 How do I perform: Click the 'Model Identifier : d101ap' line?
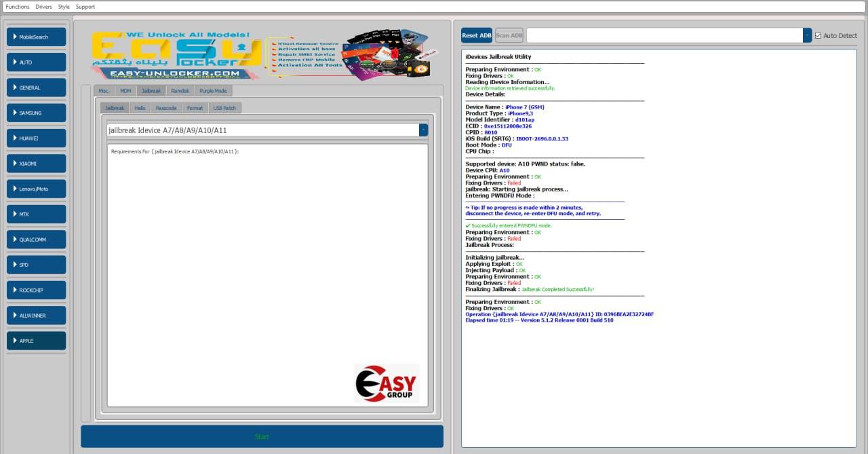(x=500, y=119)
